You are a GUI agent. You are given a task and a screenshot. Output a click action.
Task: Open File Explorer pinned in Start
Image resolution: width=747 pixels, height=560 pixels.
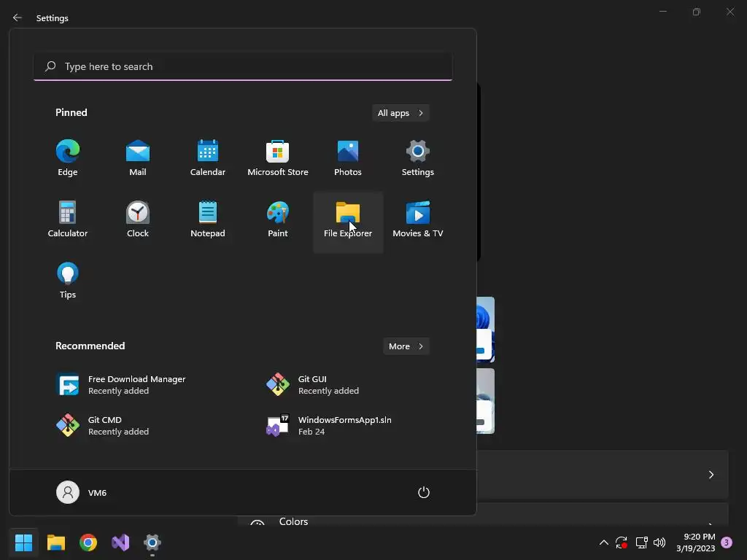click(348, 222)
